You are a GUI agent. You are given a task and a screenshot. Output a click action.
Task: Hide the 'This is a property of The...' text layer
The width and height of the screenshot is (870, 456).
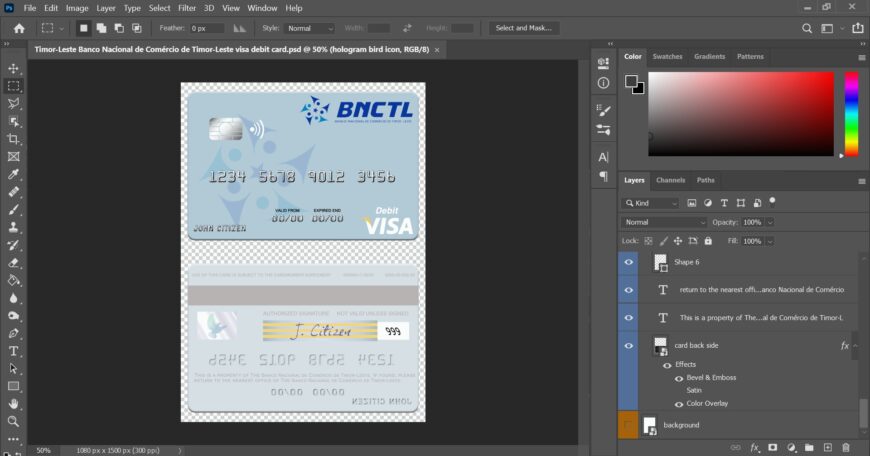point(629,318)
